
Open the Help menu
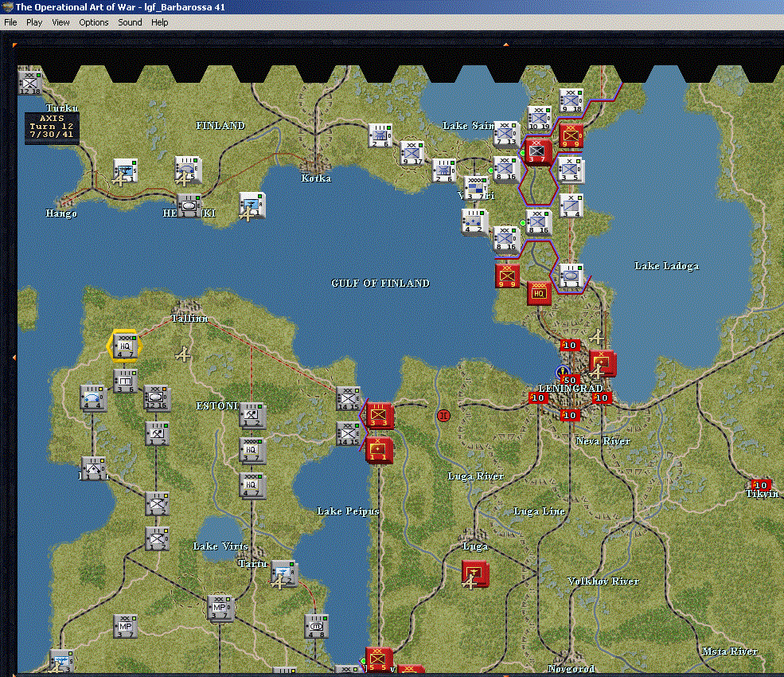coord(159,22)
